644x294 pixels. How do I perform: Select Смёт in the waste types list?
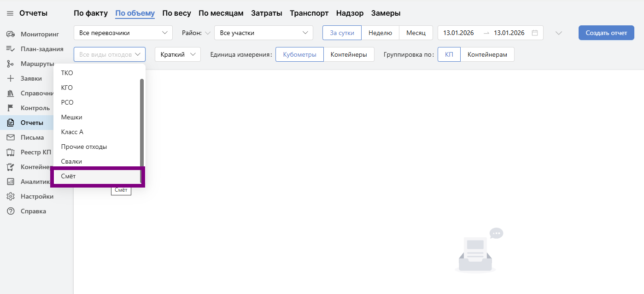(97, 176)
